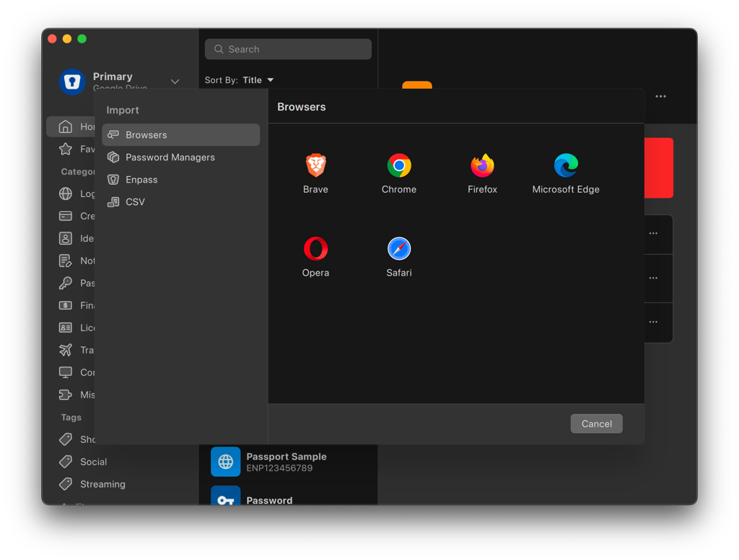Screen dimensions: 739x560
Task: Open the Password item in list
Action: [288, 496]
